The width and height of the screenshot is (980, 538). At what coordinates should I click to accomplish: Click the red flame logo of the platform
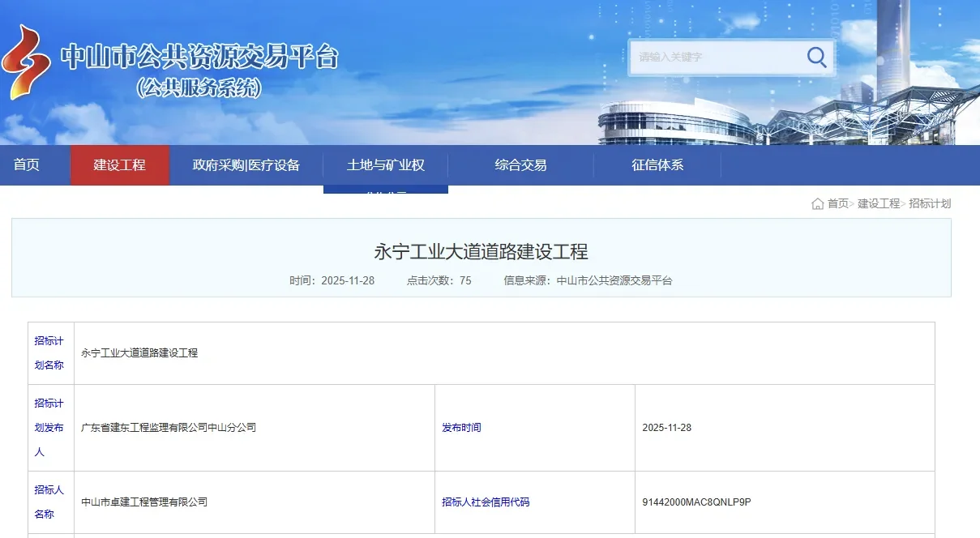[x=28, y=61]
